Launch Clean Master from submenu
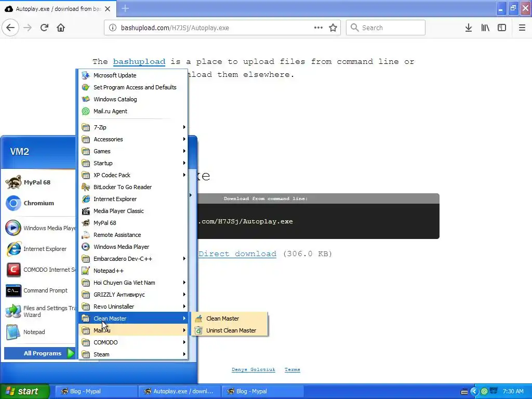Screen dimensions: 532x399 tap(230, 318)
